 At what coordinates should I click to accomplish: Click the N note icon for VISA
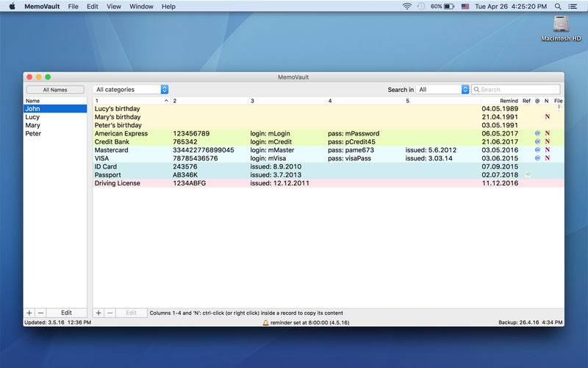pyautogui.click(x=547, y=158)
